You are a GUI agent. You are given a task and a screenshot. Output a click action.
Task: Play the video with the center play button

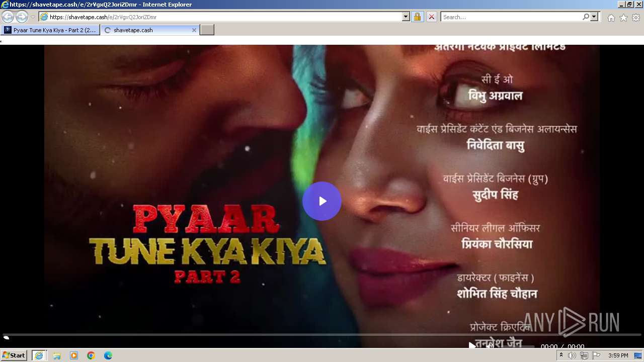click(x=322, y=201)
